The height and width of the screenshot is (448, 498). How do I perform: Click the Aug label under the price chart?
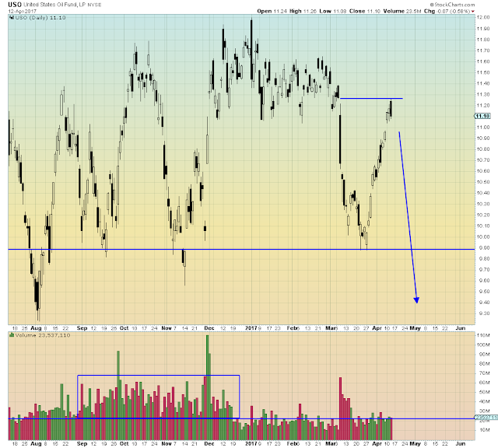pos(36,328)
